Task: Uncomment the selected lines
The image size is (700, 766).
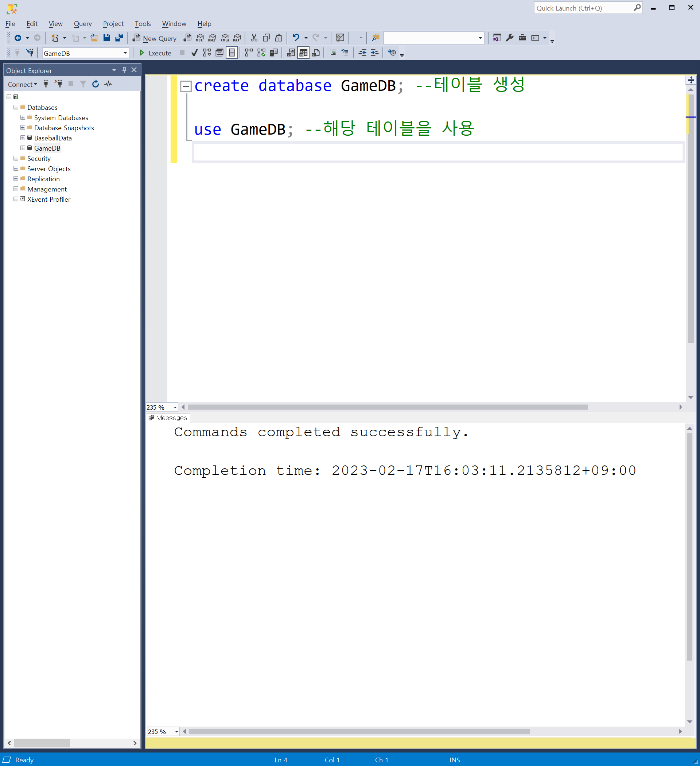Action: point(345,53)
